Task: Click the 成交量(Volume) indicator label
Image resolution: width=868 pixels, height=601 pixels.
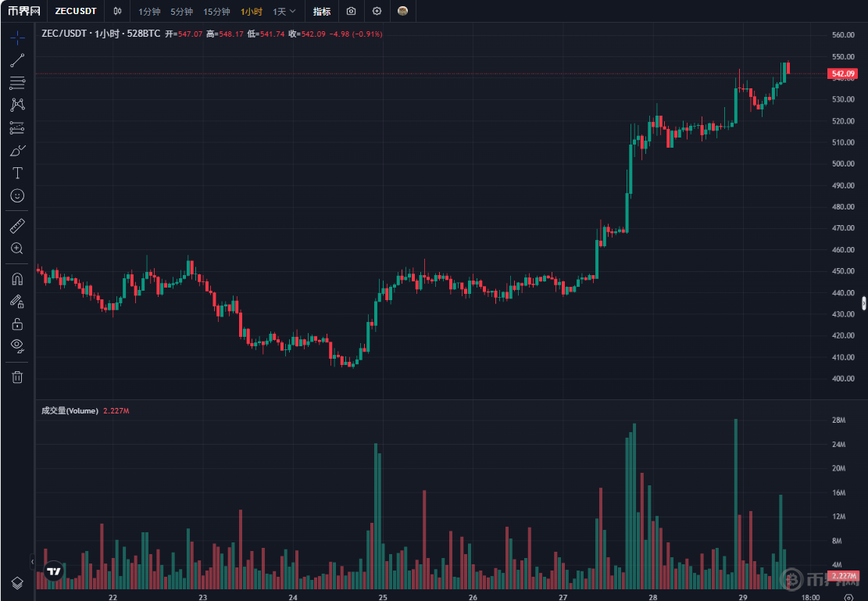Action: click(70, 410)
